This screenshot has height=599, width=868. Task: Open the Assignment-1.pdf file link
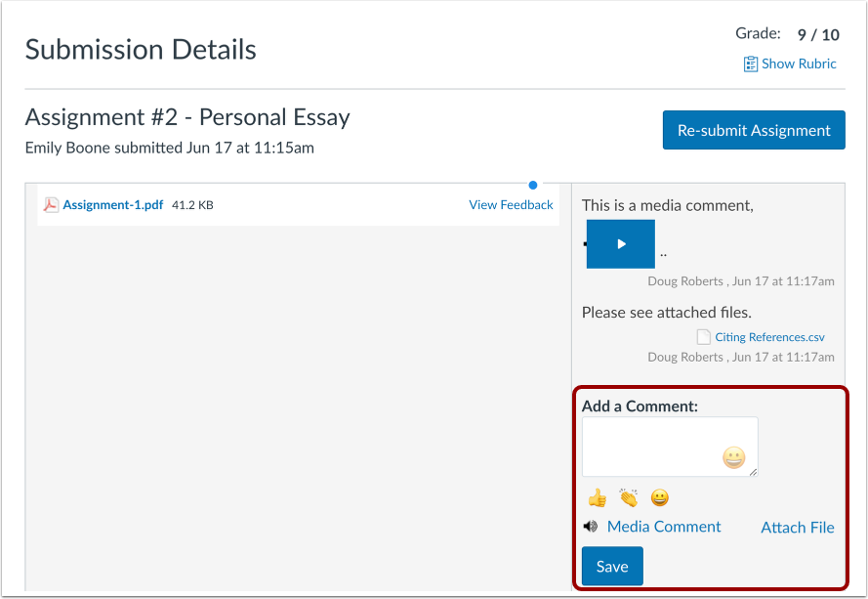[113, 205]
